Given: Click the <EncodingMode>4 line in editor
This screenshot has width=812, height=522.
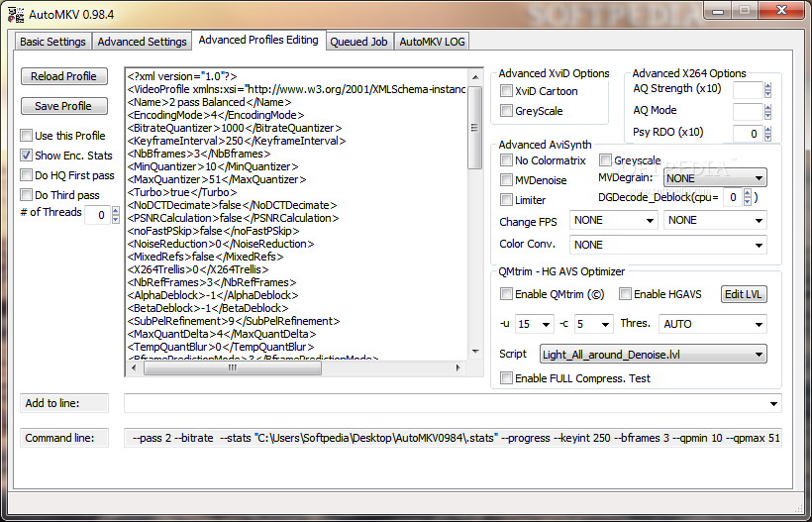Looking at the screenshot, I should point(216,115).
